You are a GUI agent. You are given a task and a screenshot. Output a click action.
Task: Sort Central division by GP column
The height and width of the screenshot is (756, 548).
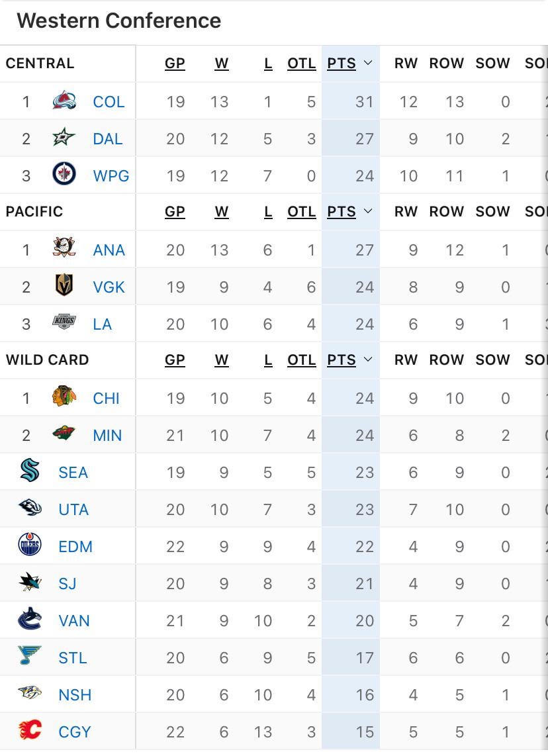(x=175, y=64)
